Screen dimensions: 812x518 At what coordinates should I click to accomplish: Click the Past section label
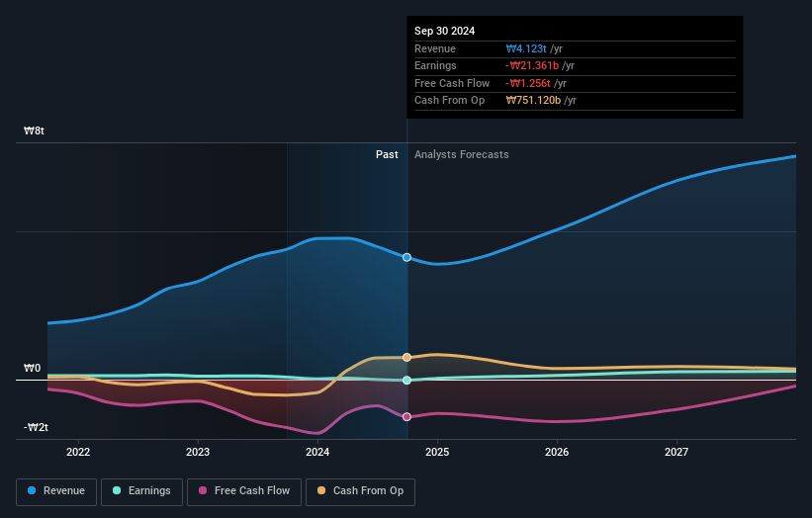coord(387,155)
